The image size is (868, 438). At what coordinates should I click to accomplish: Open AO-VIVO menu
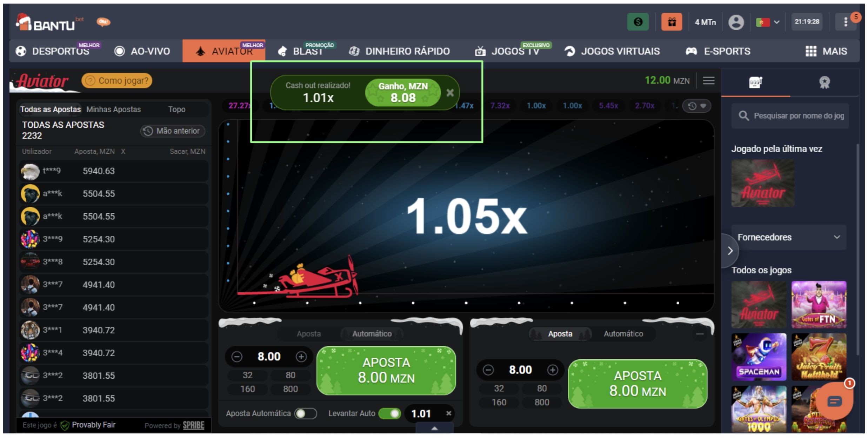coord(142,51)
